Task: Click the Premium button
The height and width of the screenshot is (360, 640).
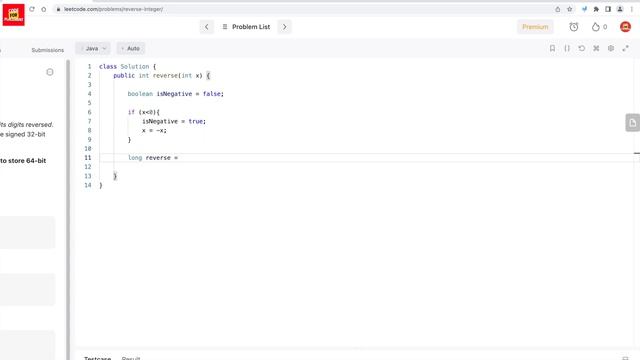Action: click(x=535, y=27)
